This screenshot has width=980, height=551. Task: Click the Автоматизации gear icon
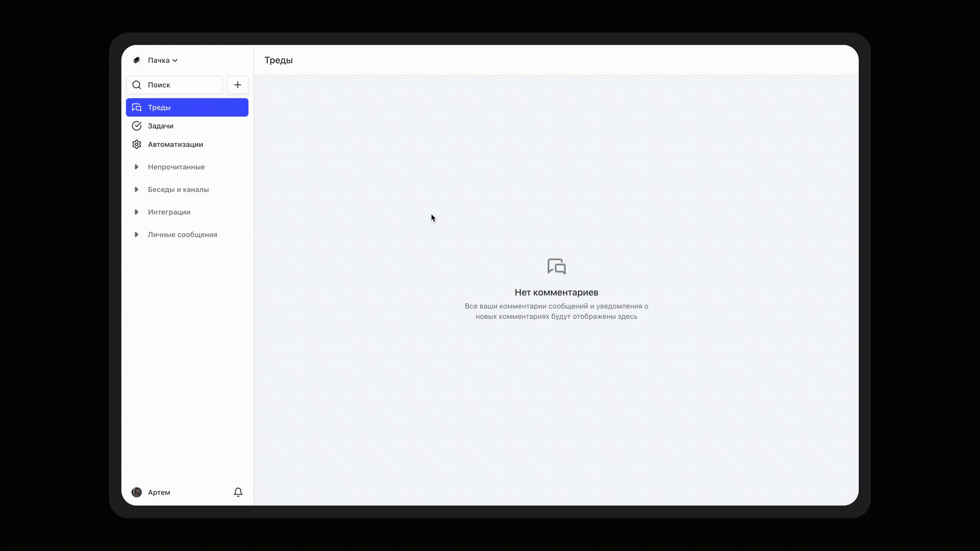coord(137,144)
